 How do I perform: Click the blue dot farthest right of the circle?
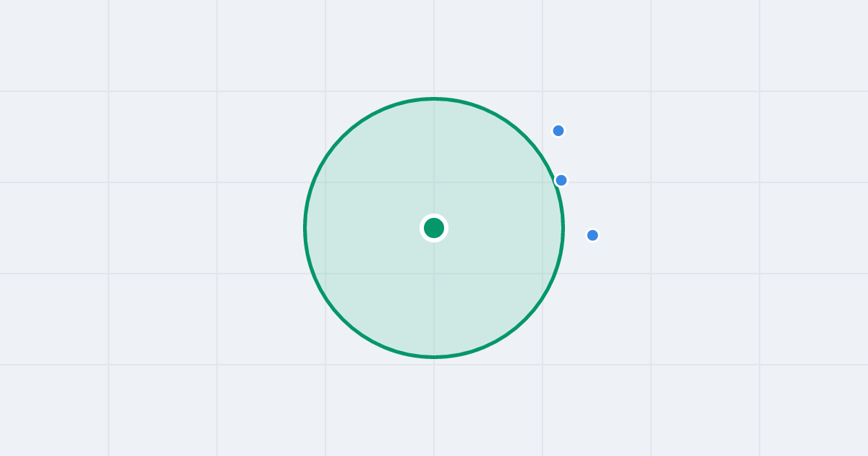(x=592, y=235)
